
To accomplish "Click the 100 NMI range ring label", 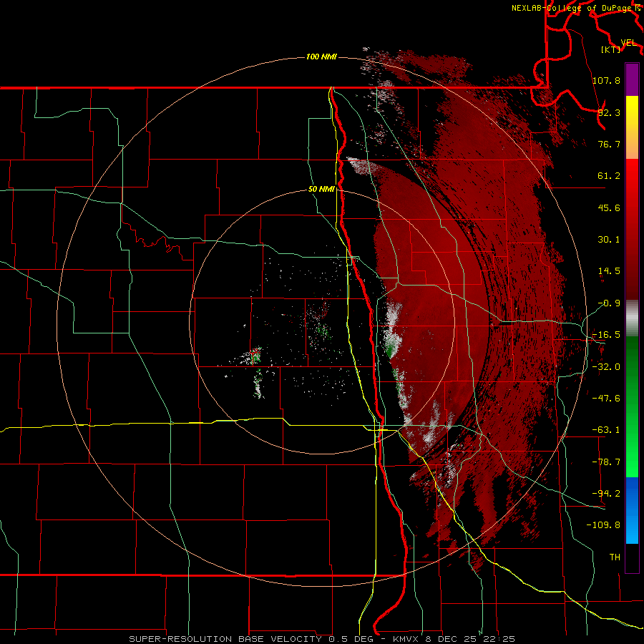I will point(321,57).
